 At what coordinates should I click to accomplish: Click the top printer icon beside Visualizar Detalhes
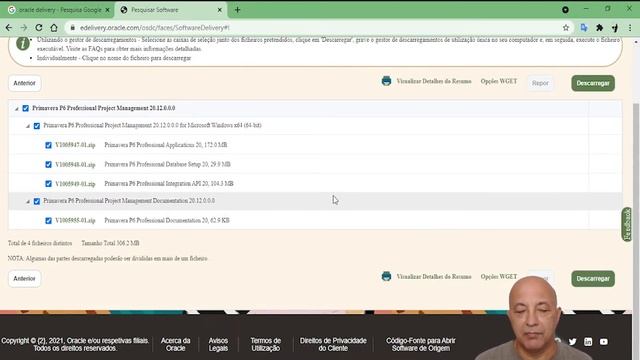point(386,81)
